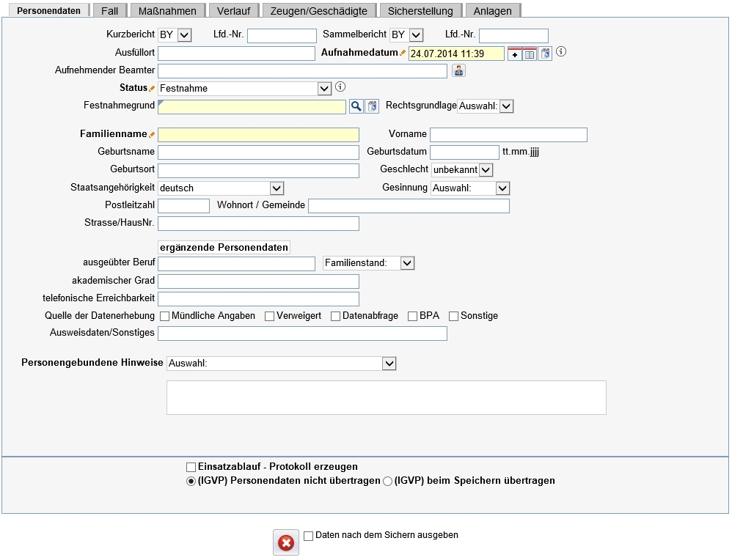Select beim Speichern übertragen radio button
732x560 pixels.
(387, 481)
